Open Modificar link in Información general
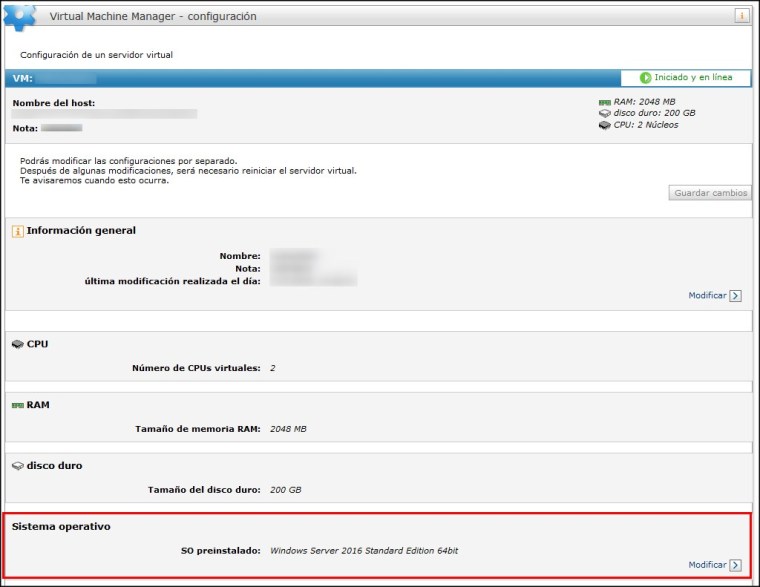This screenshot has height=587, width=760. pos(707,296)
